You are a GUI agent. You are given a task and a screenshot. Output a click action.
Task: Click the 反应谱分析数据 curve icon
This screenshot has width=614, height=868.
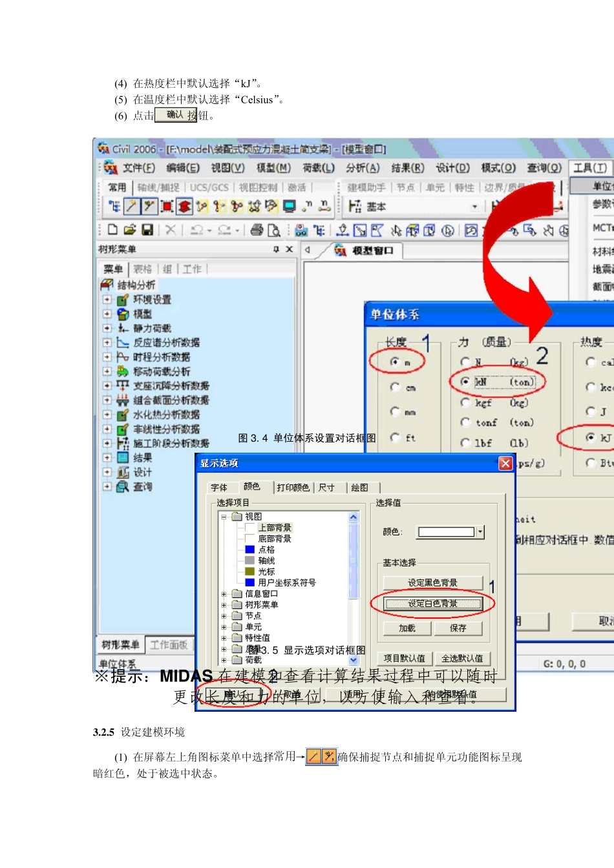pos(123,342)
